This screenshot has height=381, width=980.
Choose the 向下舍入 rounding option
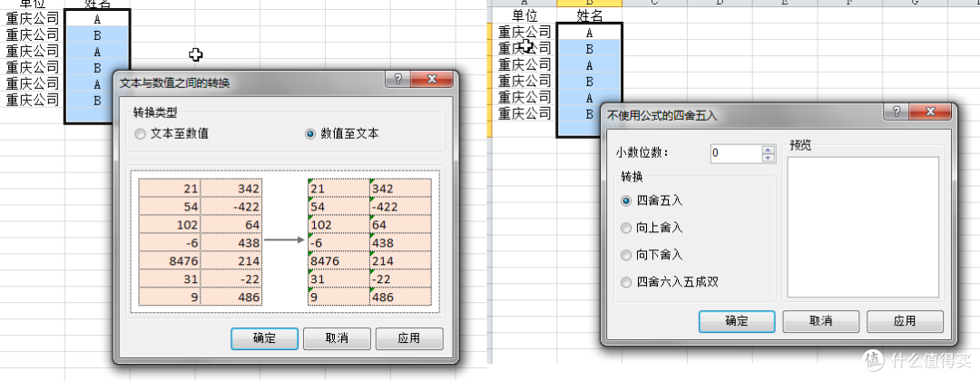pos(652,255)
